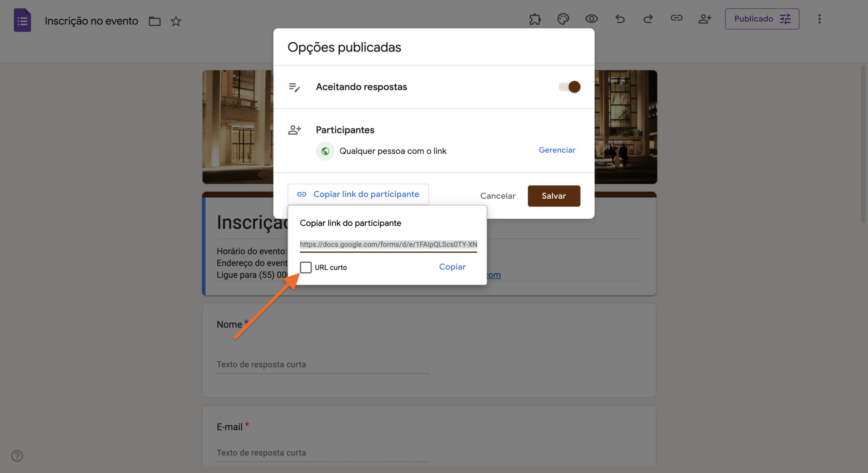This screenshot has width=868, height=473.
Task: Check the URL curto checkbox
Action: click(x=306, y=267)
